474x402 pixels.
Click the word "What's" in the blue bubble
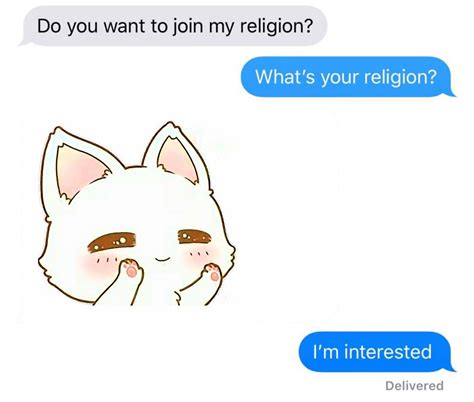pyautogui.click(x=285, y=77)
